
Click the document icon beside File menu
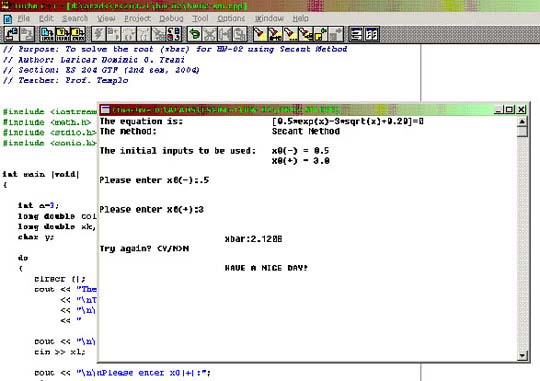8,19
